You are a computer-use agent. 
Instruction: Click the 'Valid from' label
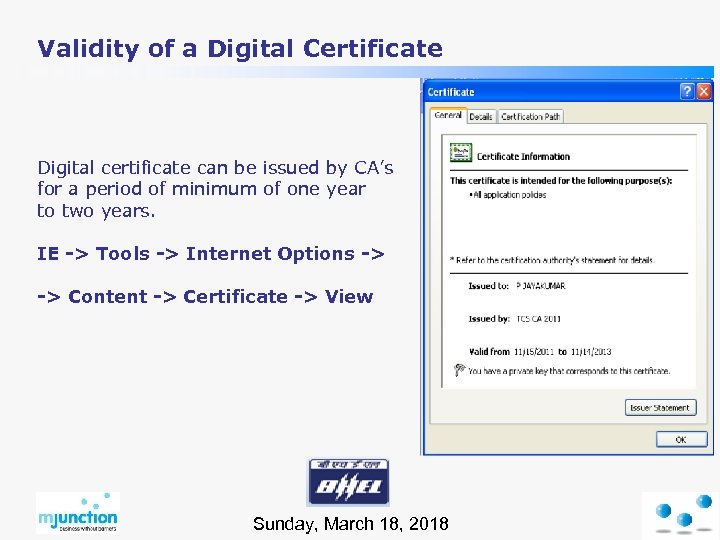click(x=489, y=352)
